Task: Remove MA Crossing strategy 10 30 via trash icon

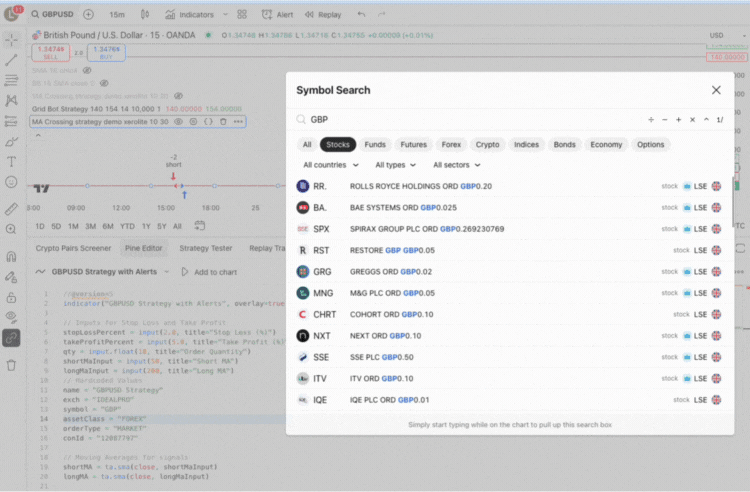Action: (223, 122)
